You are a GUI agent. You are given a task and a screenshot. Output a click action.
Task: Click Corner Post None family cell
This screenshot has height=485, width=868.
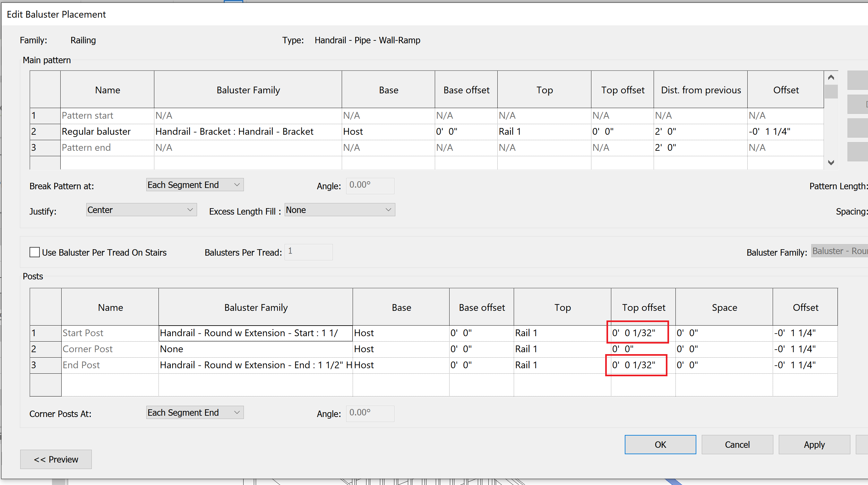coord(255,349)
